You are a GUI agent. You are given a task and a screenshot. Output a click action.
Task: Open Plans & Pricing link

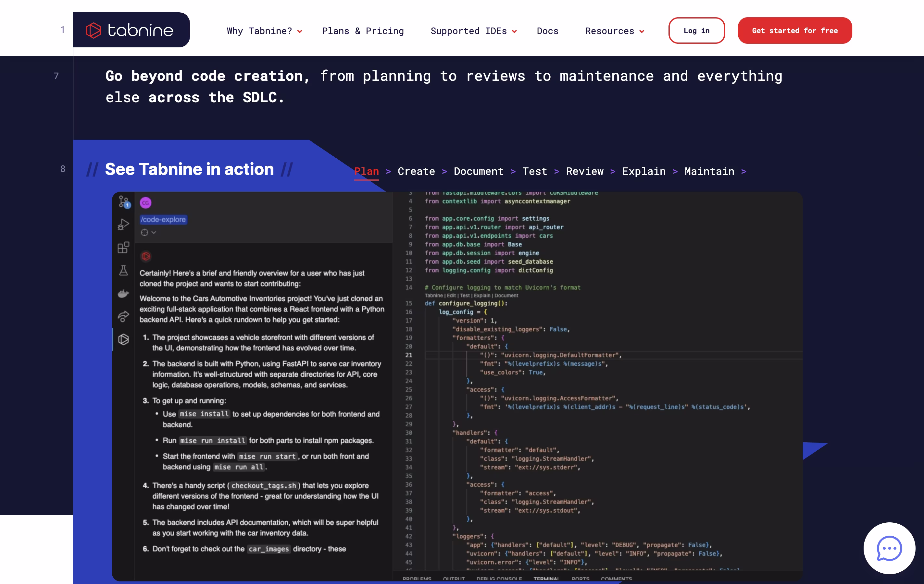363,31
